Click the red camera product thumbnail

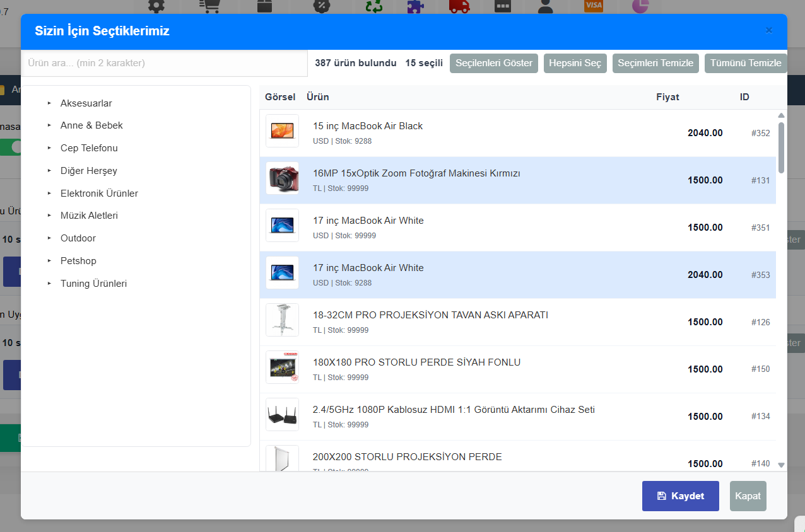[x=282, y=180]
